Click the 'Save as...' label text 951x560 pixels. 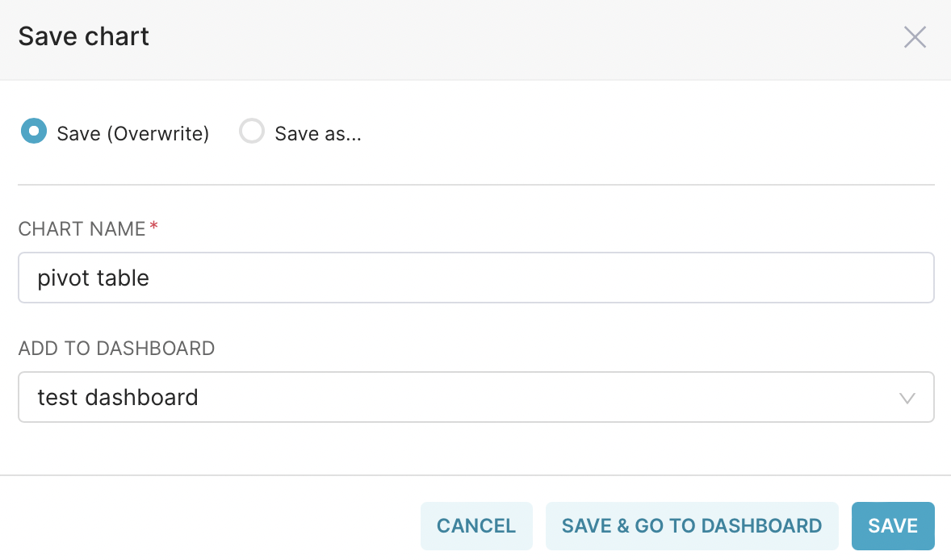pyautogui.click(x=317, y=134)
